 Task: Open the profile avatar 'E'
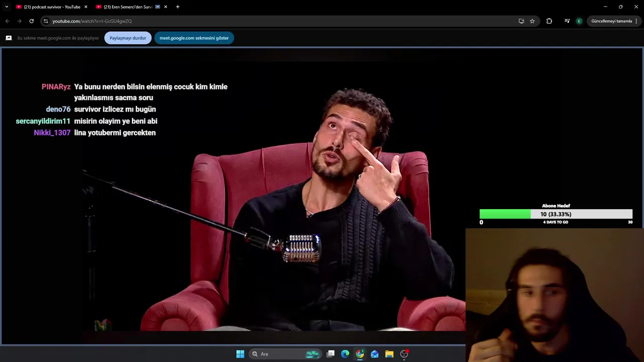tap(579, 21)
